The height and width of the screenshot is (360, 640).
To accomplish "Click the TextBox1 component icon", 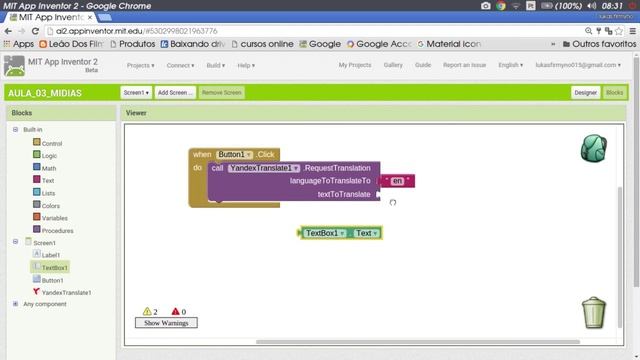I will (37, 267).
